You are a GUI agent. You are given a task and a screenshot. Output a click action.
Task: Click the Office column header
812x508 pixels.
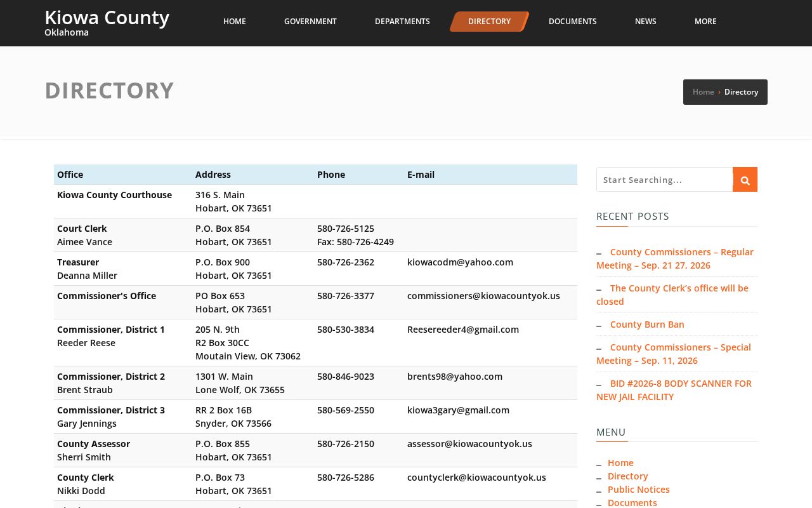coord(70,175)
